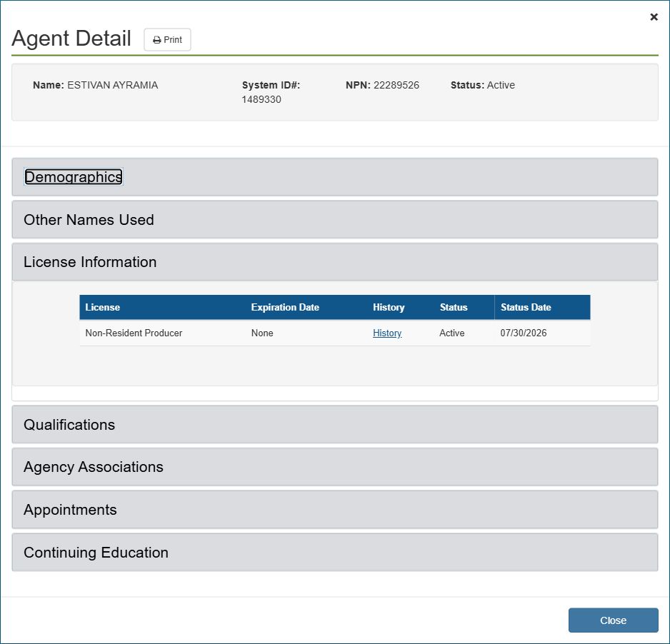Click the blue Close button
Image resolution: width=670 pixels, height=644 pixels.
(x=613, y=620)
